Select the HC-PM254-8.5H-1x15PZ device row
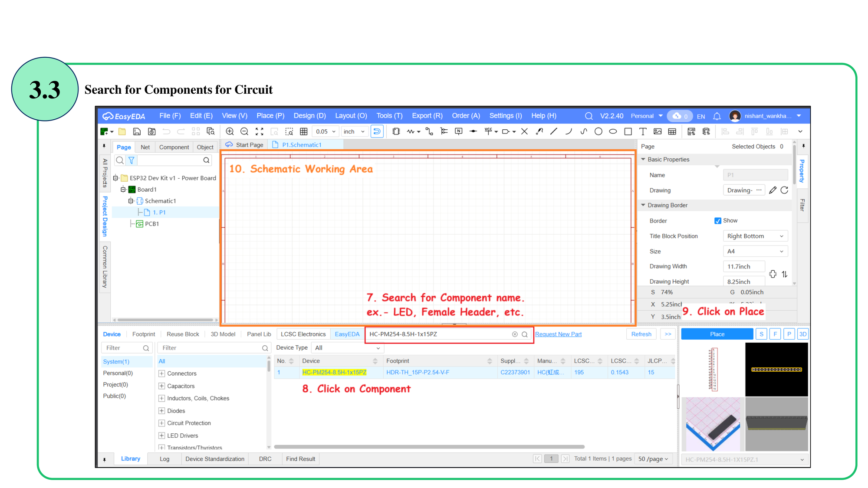This screenshot has height=488, width=868. click(474, 373)
